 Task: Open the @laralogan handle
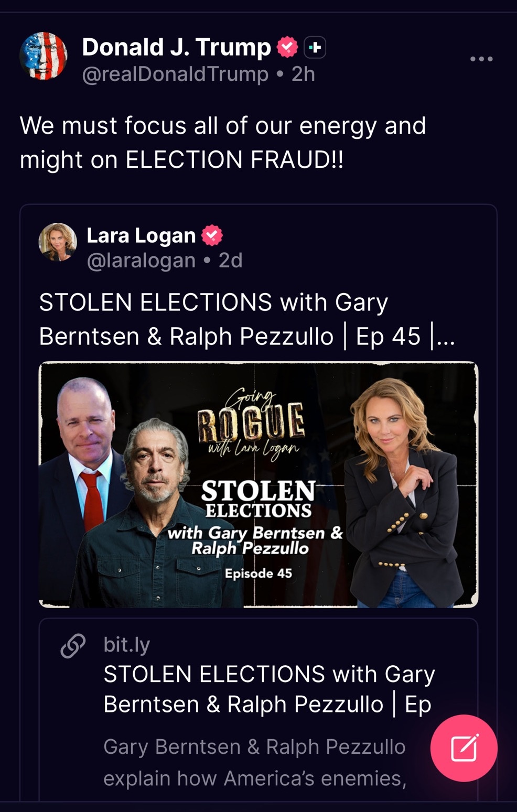[141, 261]
